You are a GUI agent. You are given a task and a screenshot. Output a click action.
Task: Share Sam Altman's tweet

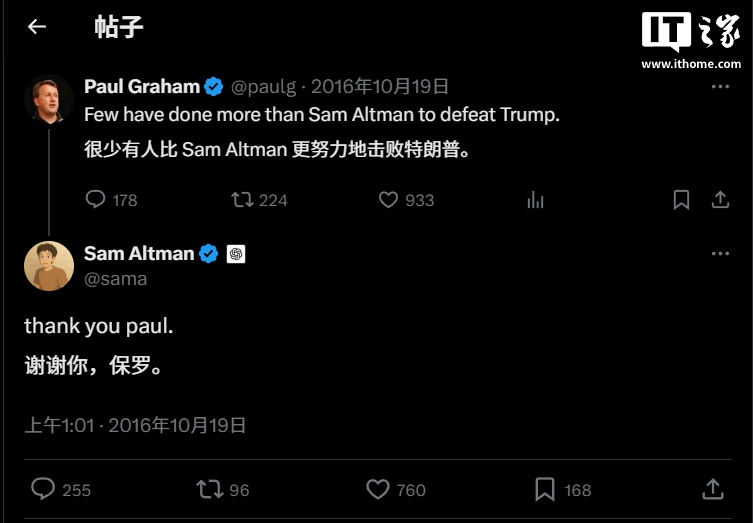[713, 489]
